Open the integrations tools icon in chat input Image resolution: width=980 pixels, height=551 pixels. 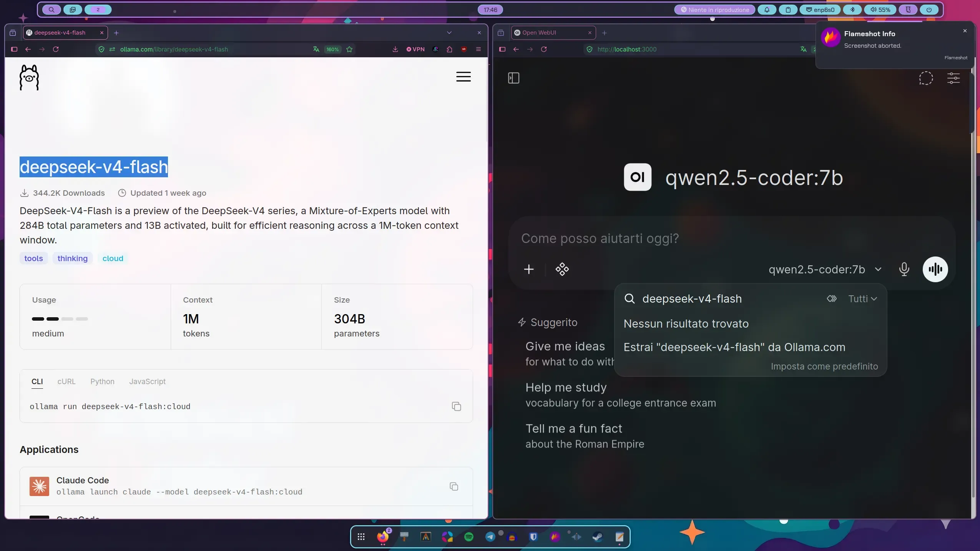(562, 269)
